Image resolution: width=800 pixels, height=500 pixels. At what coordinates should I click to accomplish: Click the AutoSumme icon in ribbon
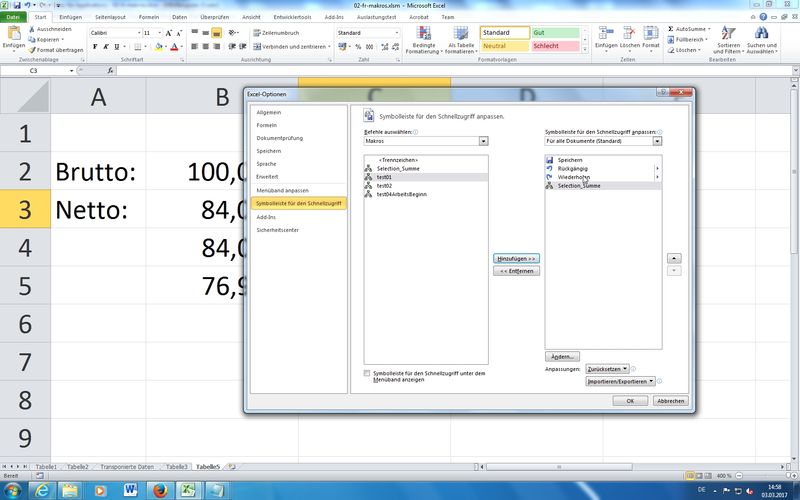[x=670, y=31]
